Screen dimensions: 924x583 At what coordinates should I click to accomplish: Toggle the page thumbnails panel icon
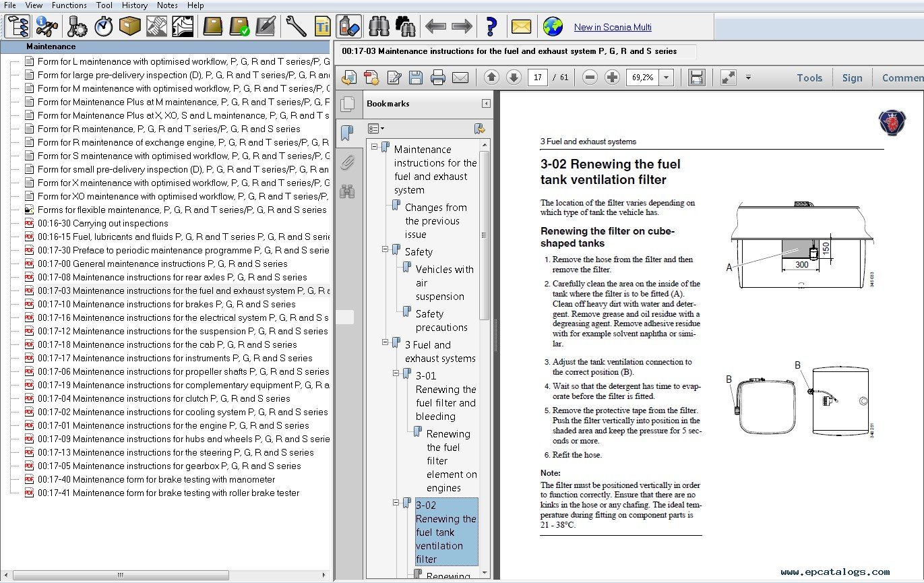coord(347,104)
